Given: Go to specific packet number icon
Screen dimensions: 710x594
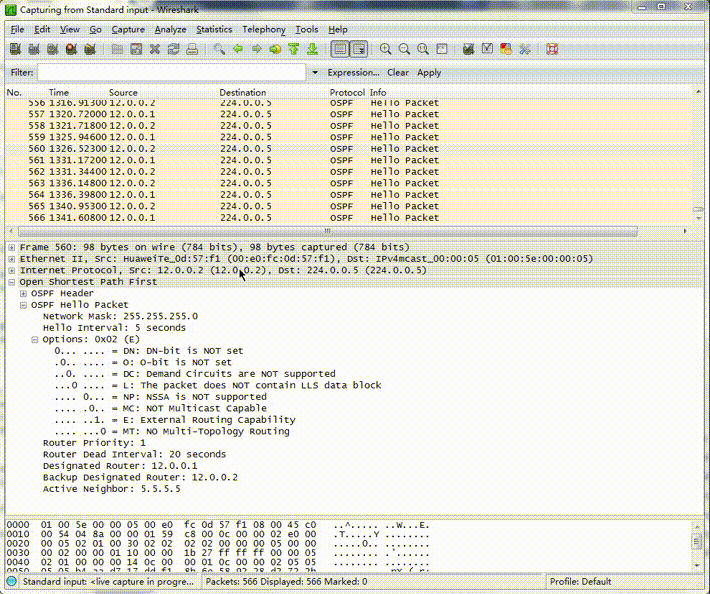Looking at the screenshot, I should point(275,49).
